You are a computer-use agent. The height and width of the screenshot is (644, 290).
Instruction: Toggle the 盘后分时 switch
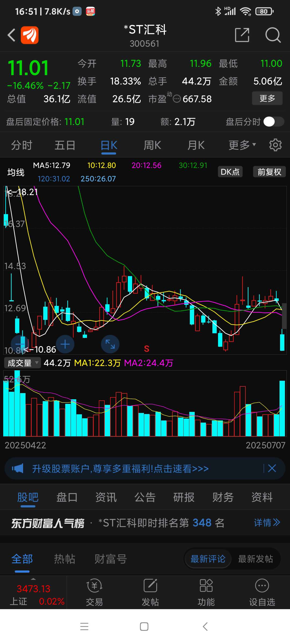274,122
